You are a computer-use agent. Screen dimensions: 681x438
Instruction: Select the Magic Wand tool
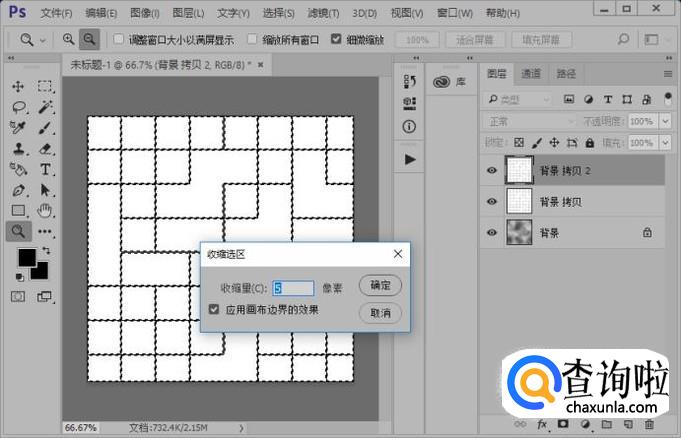pos(45,107)
